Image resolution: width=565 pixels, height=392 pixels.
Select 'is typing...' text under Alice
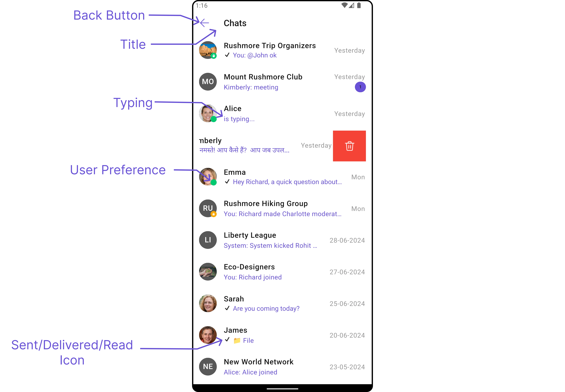[239, 119]
